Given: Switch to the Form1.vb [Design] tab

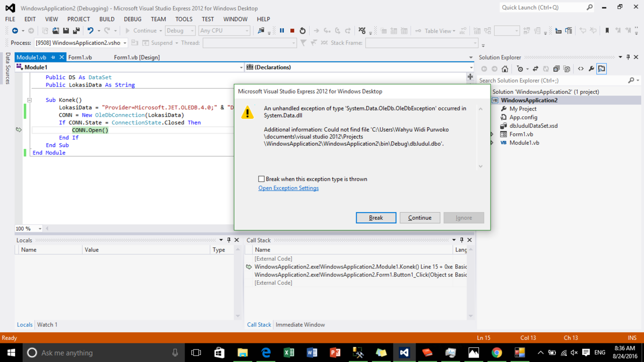Looking at the screenshot, I should 137,57.
